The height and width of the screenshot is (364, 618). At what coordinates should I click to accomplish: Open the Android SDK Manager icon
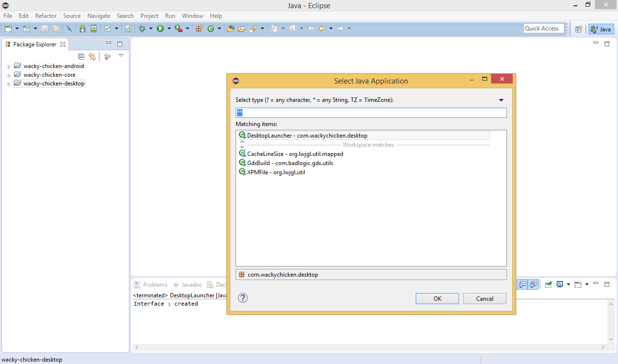click(x=83, y=28)
